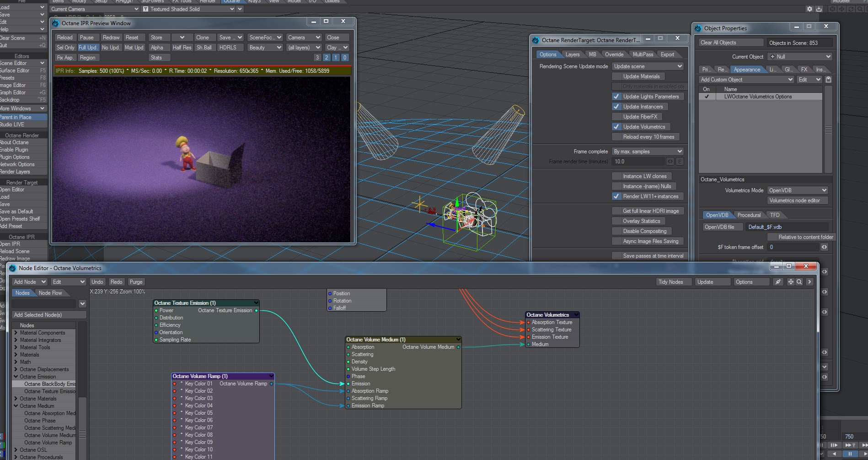This screenshot has height=460, width=868.
Task: Open Rendering Scene Update mode dropdown
Action: [x=648, y=66]
